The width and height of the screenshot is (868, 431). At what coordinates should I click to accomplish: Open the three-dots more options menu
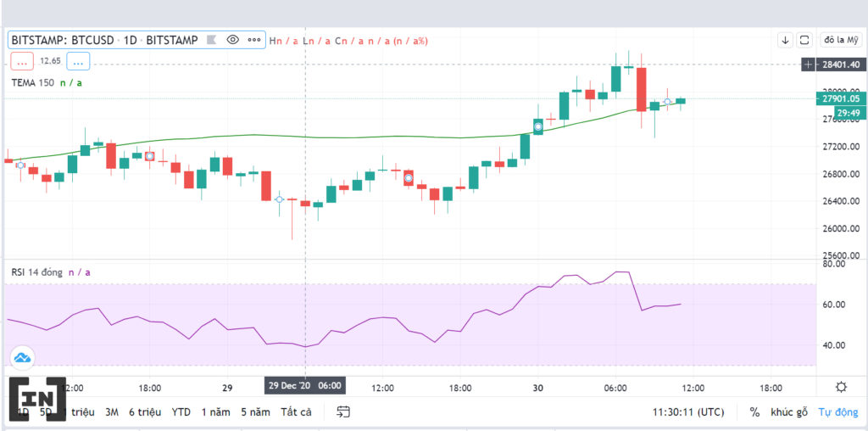point(254,40)
